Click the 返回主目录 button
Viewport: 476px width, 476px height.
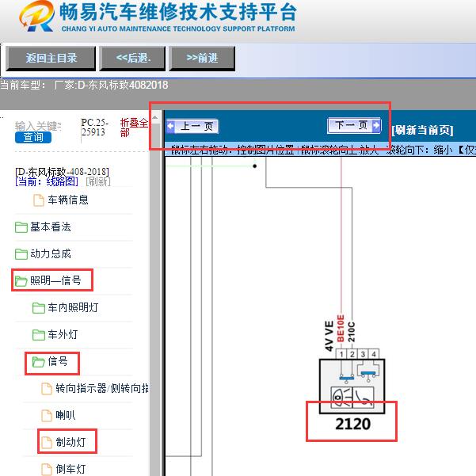(x=51, y=59)
